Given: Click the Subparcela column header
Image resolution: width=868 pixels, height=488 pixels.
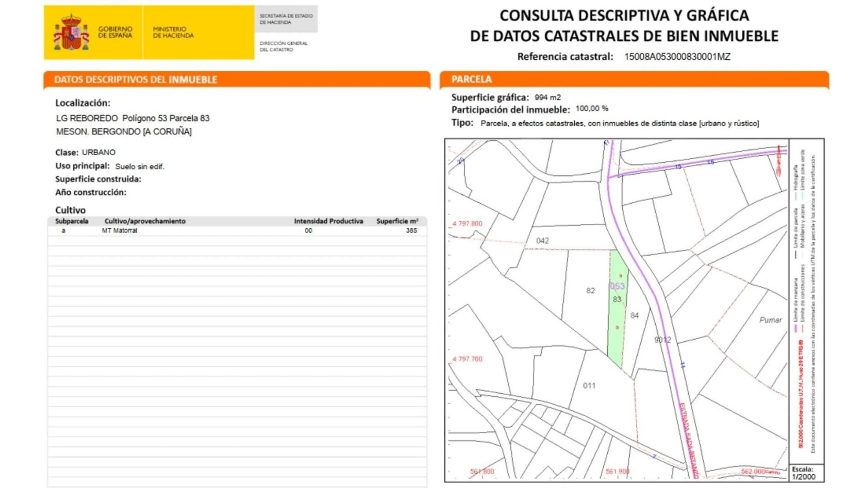Looking at the screenshot, I should coord(72,221).
